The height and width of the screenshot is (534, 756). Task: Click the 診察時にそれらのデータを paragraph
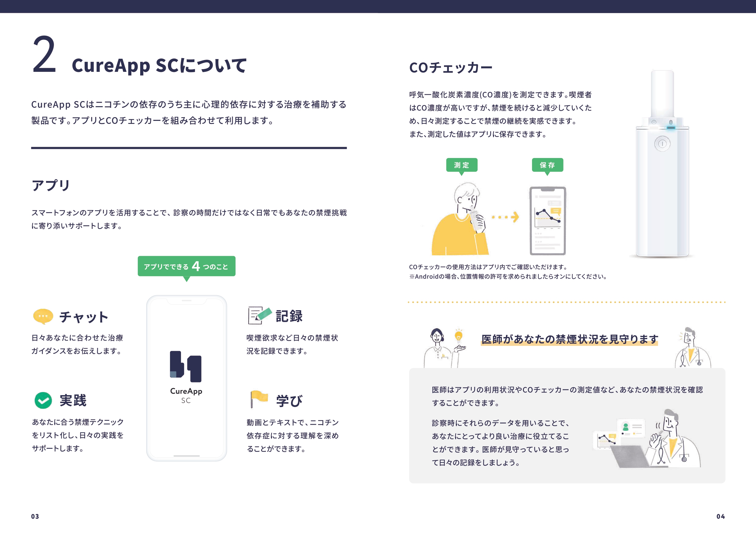tap(500, 443)
